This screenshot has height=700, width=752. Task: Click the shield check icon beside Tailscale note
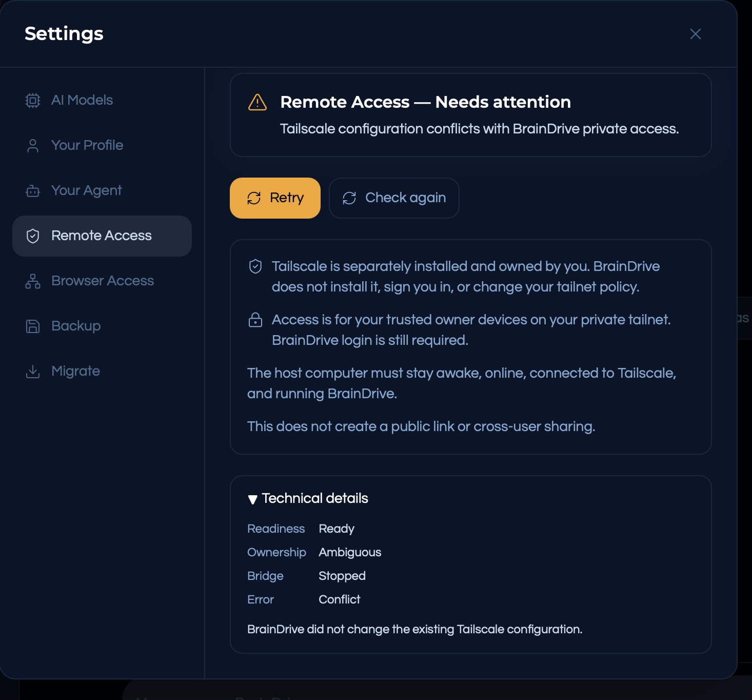[x=255, y=266]
